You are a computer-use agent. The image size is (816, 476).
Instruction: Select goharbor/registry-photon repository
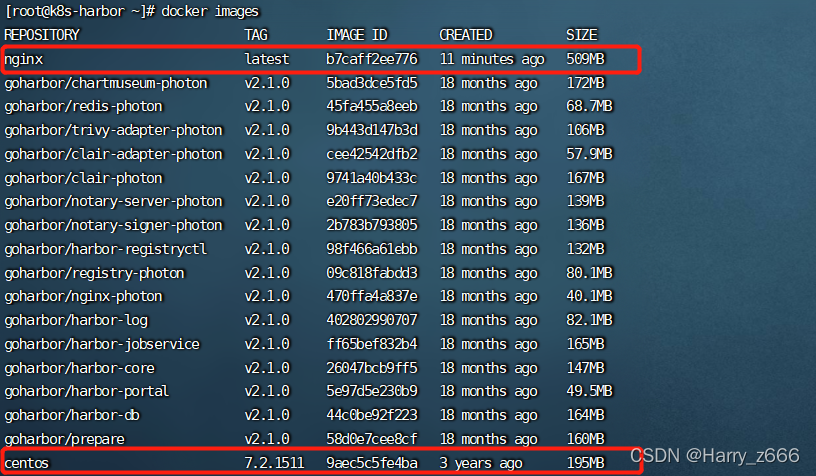click(94, 274)
